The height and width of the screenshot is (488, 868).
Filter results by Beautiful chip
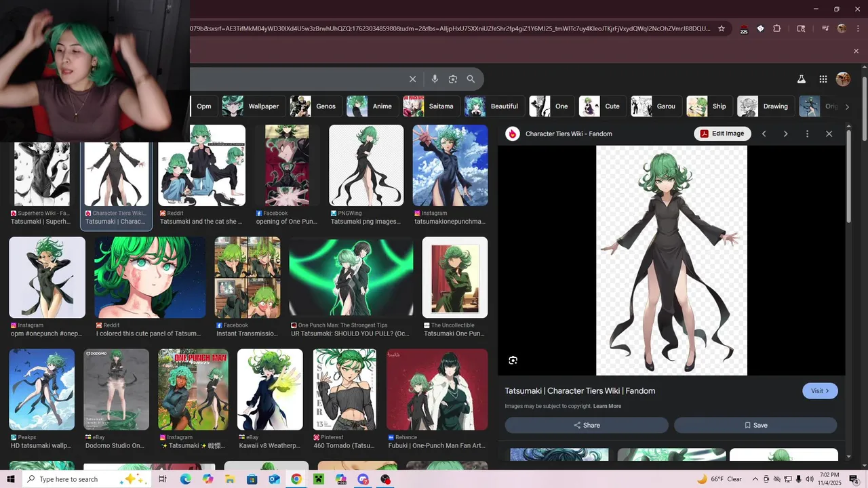[x=494, y=106]
